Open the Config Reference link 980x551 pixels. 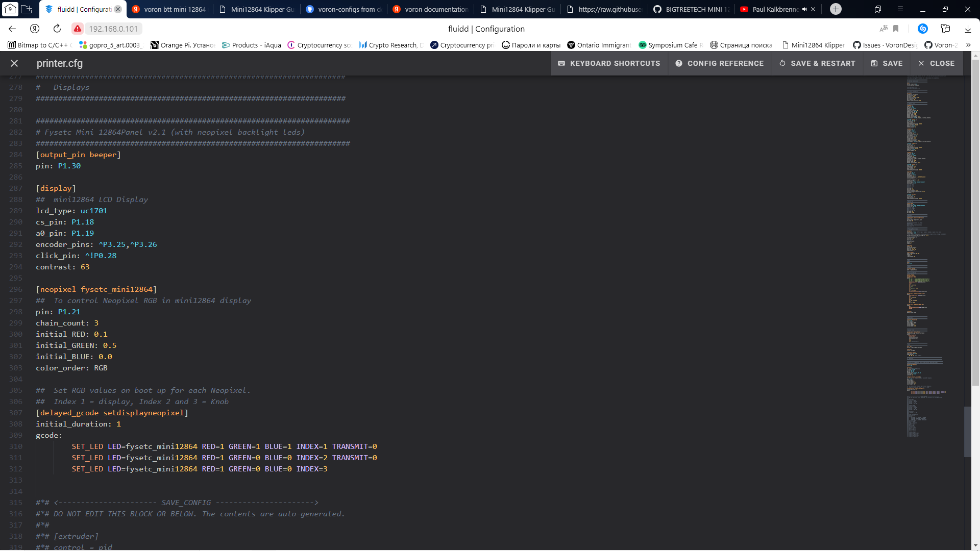coord(719,63)
